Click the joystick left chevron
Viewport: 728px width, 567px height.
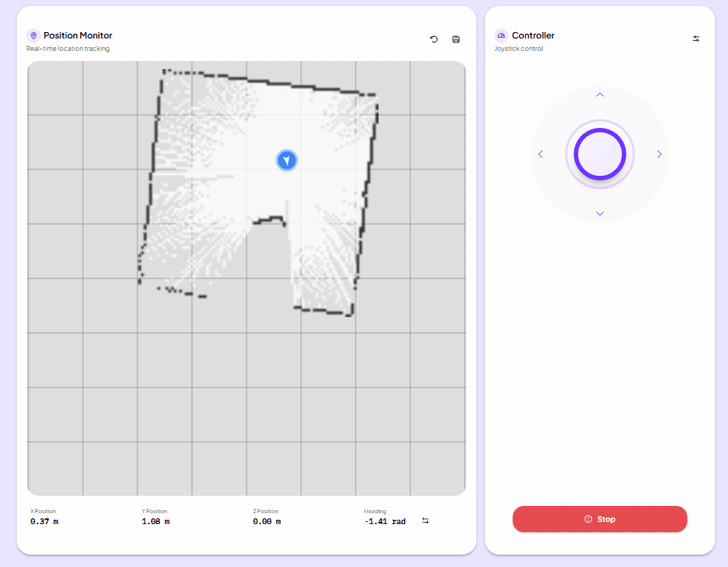[540, 154]
